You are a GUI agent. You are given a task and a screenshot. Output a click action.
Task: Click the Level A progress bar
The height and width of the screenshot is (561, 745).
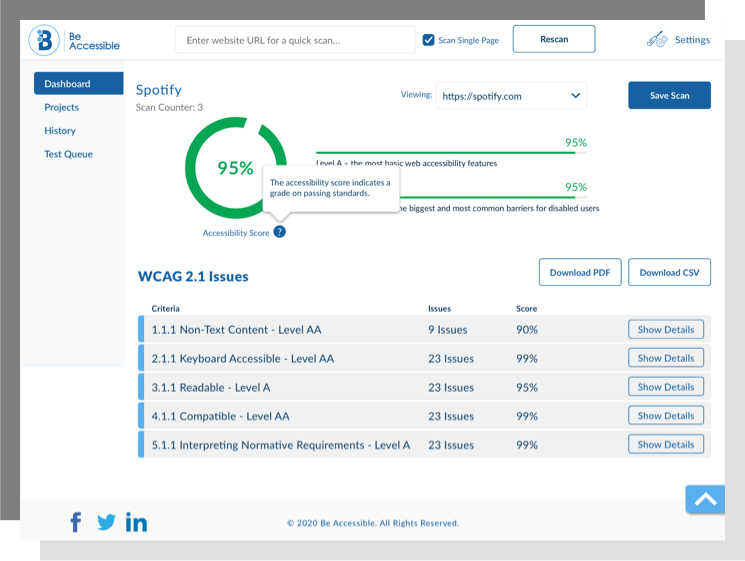(x=451, y=153)
